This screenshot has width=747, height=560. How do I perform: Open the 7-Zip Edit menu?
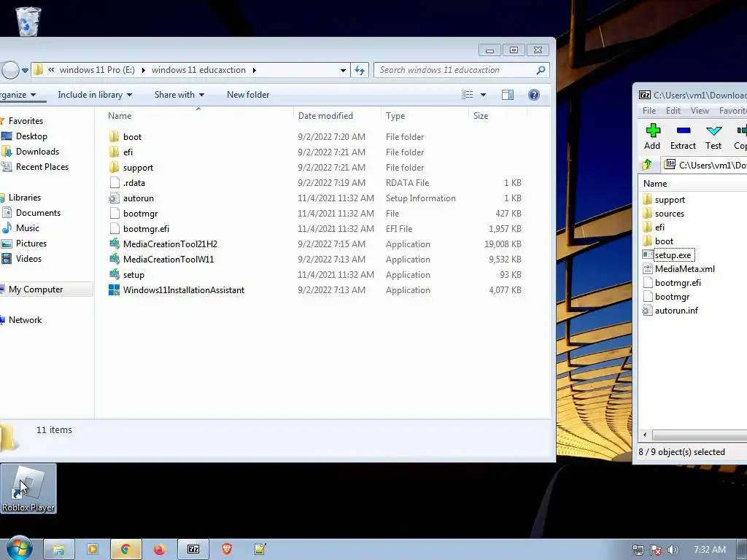(x=673, y=111)
